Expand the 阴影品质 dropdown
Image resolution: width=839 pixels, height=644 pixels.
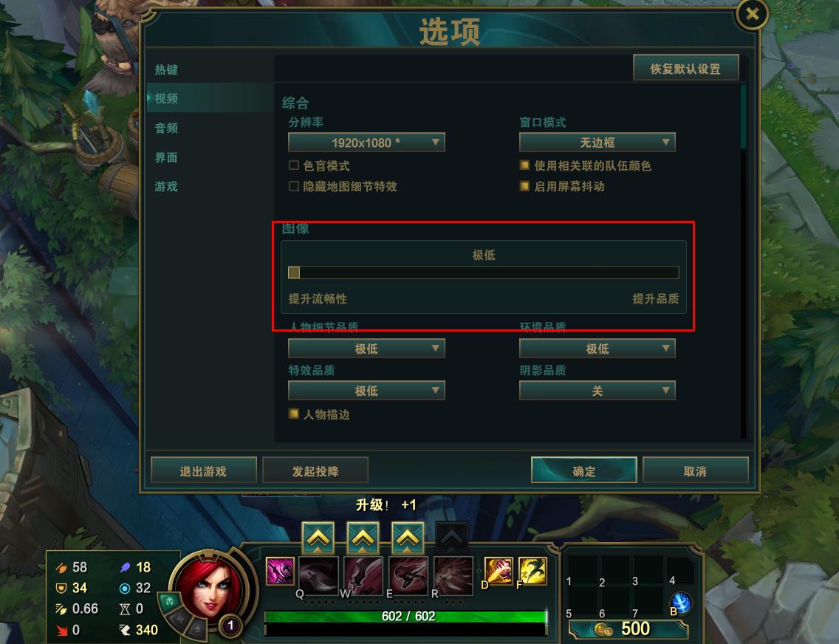pyautogui.click(x=597, y=391)
